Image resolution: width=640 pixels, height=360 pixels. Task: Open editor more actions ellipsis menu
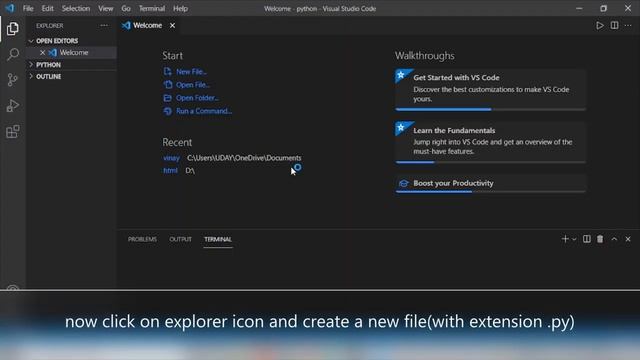628,25
